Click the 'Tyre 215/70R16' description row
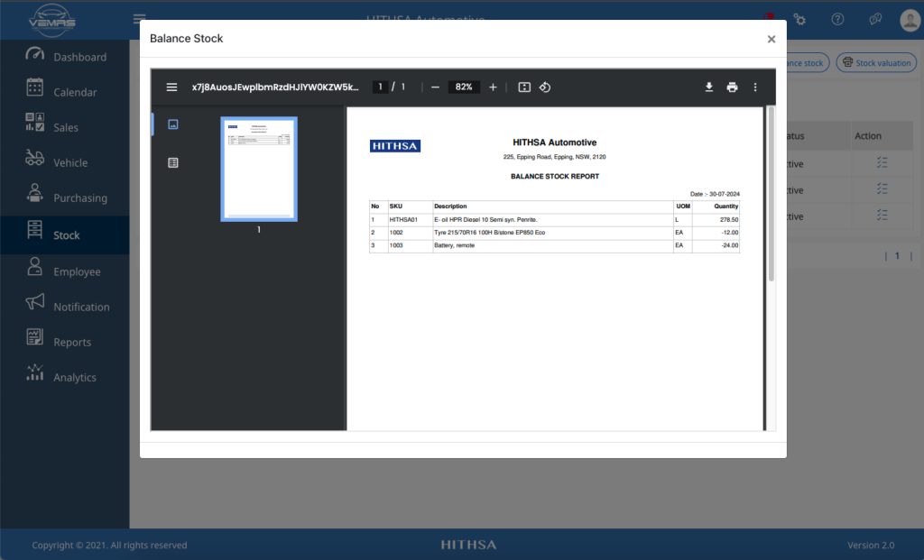 tap(490, 233)
